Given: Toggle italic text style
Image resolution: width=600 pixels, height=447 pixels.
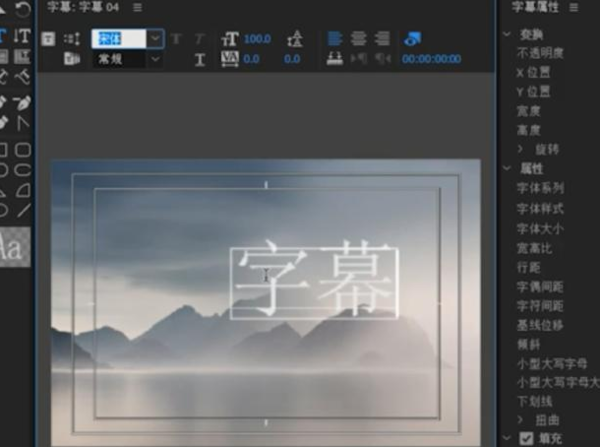Looking at the screenshot, I should (x=200, y=39).
